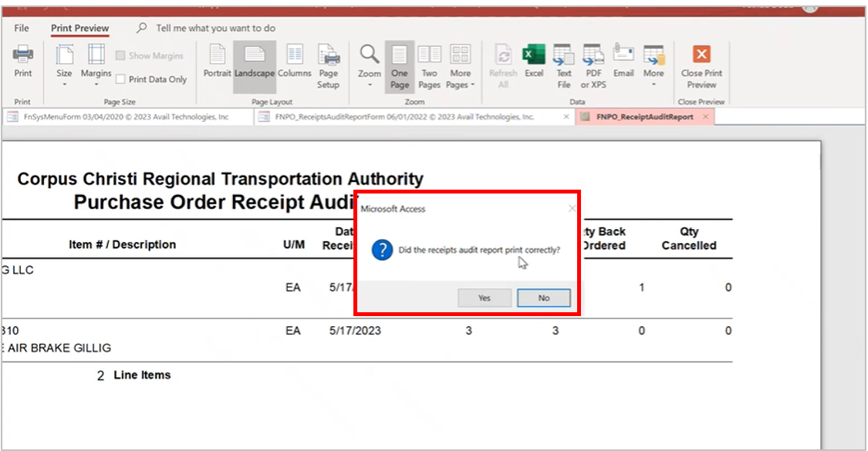Open the Margins dropdown
868x451 pixels.
pyautogui.click(x=96, y=66)
